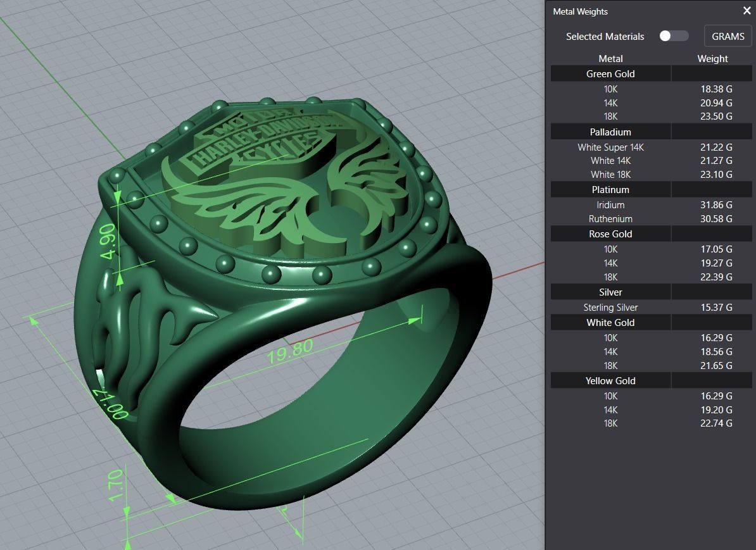Click the 23.10 G weight value
This screenshot has height=550, width=756.
pyautogui.click(x=716, y=175)
